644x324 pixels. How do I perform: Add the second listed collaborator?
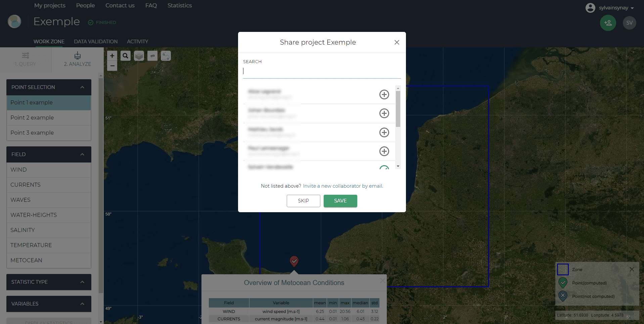coord(384,113)
